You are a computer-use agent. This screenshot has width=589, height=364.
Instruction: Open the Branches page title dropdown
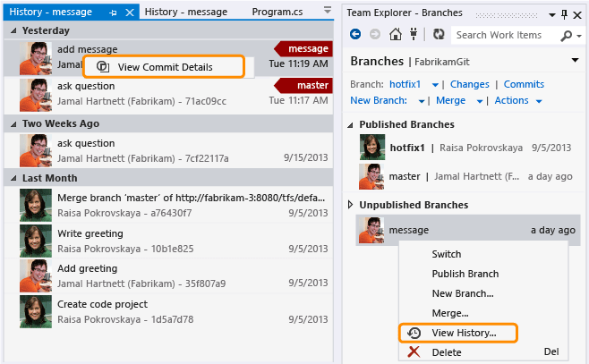pos(575,61)
